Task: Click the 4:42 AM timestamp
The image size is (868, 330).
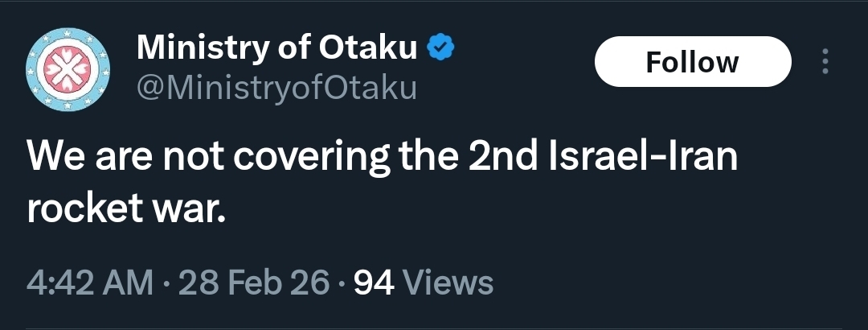Action: click(89, 283)
